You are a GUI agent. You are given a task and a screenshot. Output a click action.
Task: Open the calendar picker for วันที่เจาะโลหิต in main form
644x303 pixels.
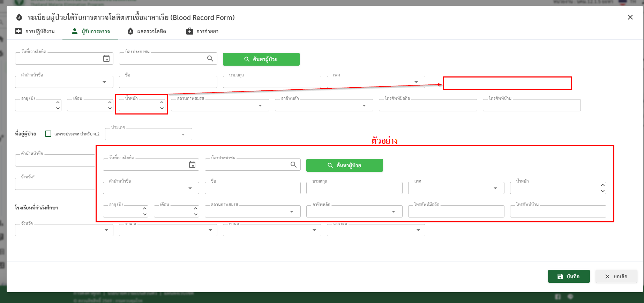click(106, 59)
